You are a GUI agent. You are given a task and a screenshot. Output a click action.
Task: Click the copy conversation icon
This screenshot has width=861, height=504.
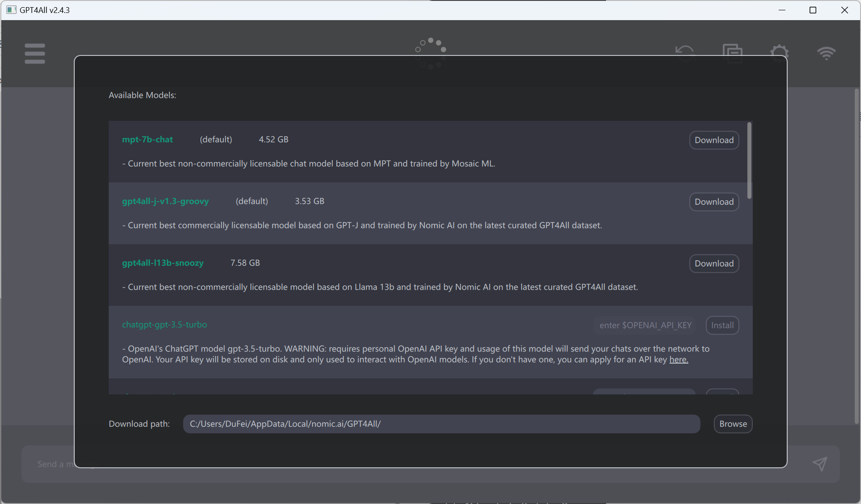point(732,53)
